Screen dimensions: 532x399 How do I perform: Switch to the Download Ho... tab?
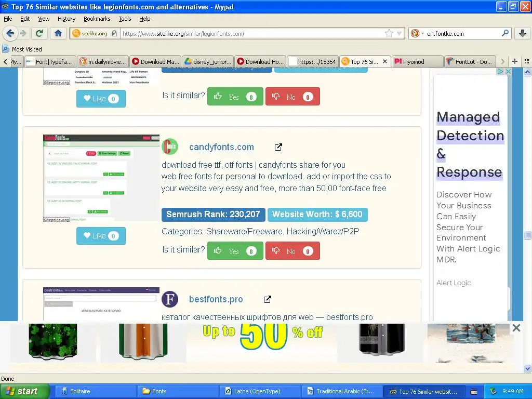261,61
